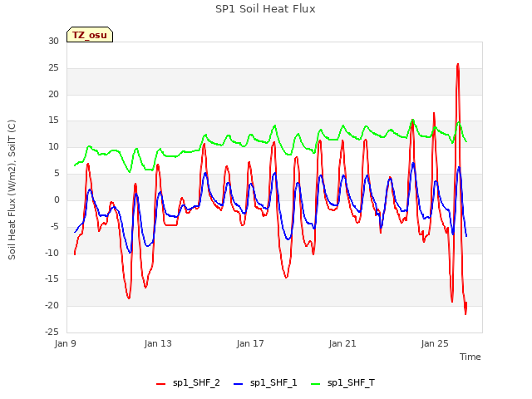Click the red line's highest peak near 26

point(458,64)
